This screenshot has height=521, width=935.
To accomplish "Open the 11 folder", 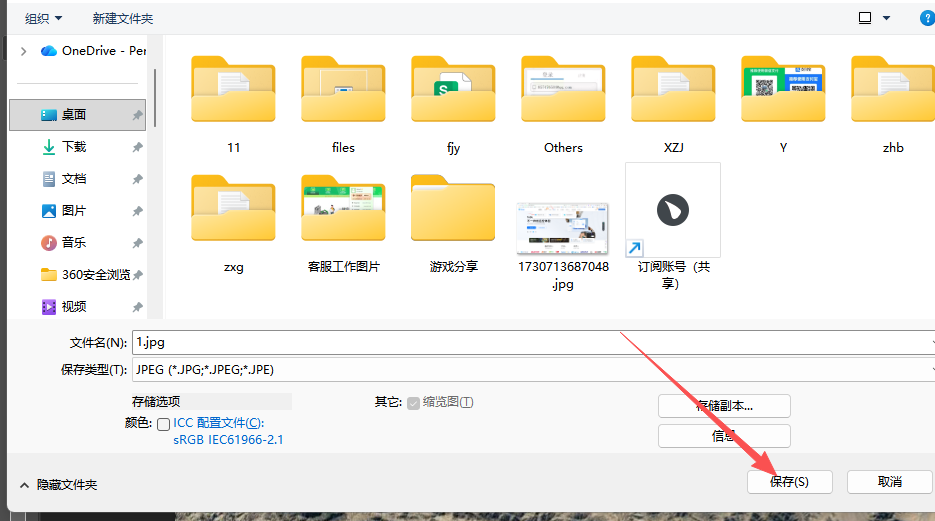I will (233, 89).
